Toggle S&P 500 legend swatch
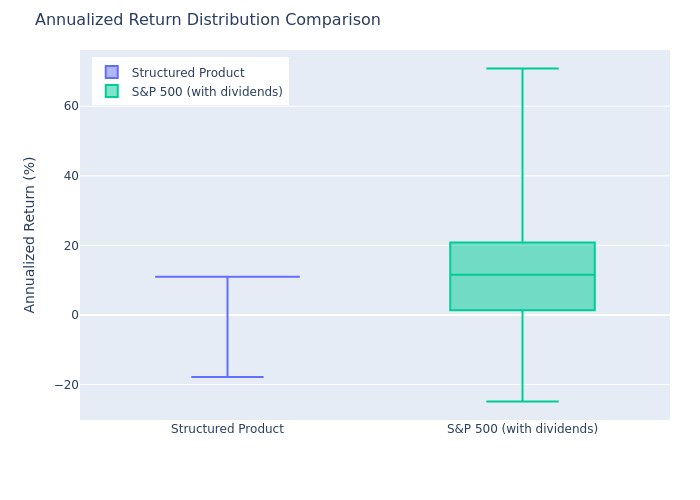The image size is (700, 500). (112, 91)
